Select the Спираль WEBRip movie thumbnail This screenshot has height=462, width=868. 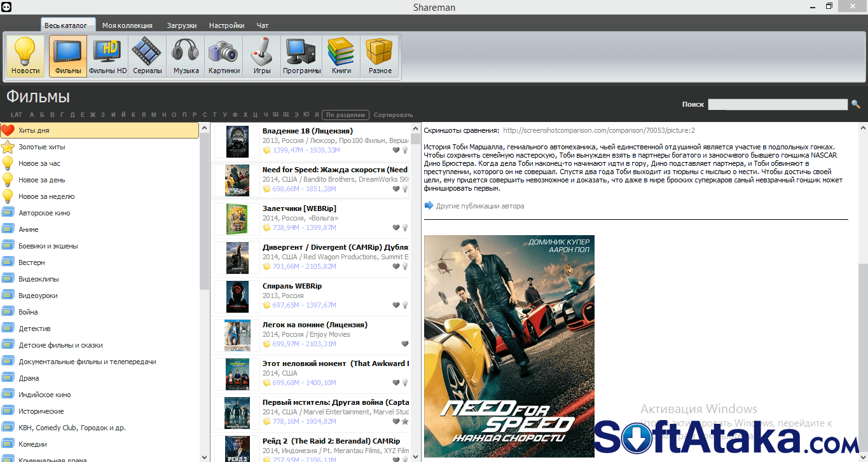pyautogui.click(x=237, y=297)
